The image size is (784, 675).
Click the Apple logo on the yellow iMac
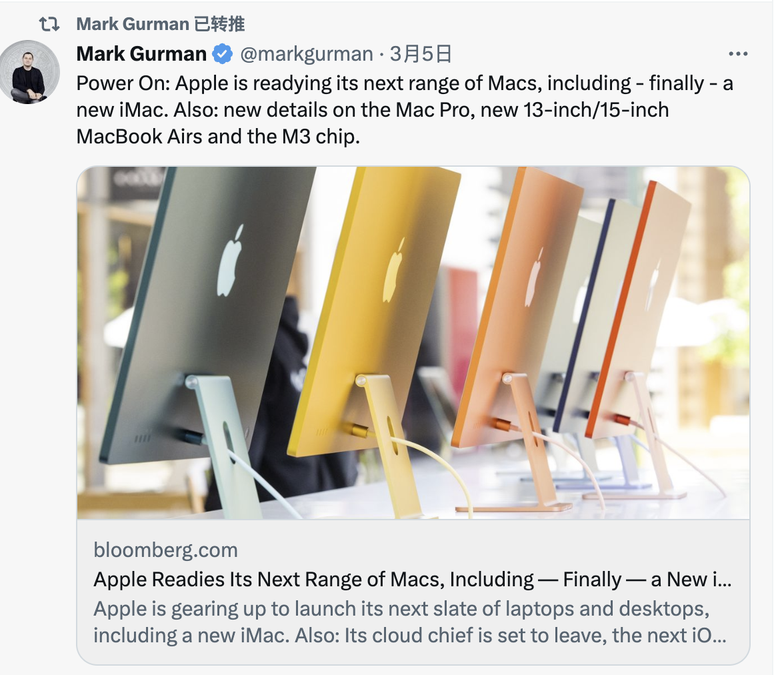(x=393, y=270)
